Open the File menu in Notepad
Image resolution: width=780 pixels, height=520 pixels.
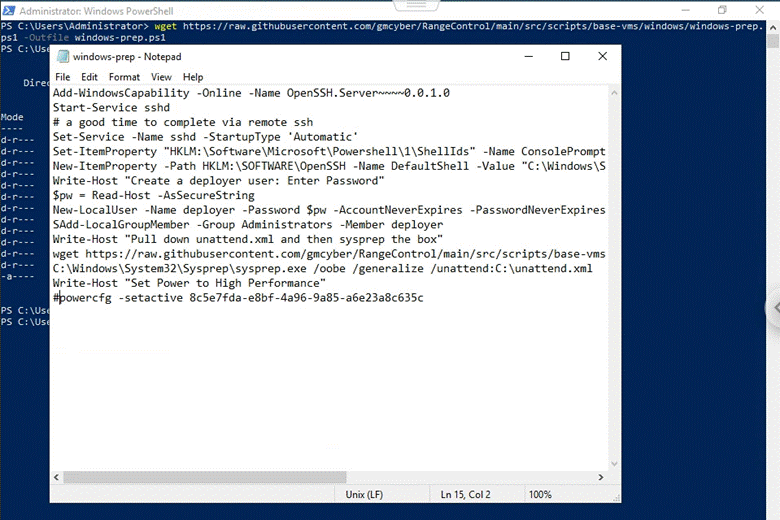tap(63, 77)
